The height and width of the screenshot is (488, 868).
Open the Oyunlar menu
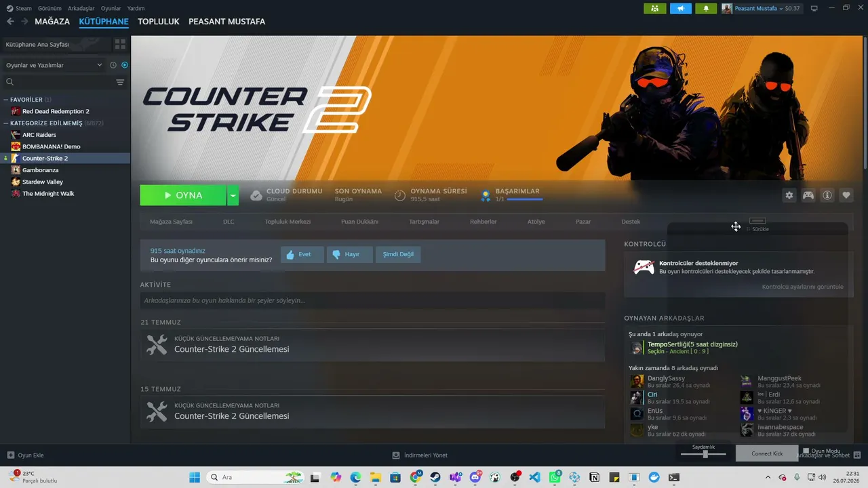click(111, 8)
